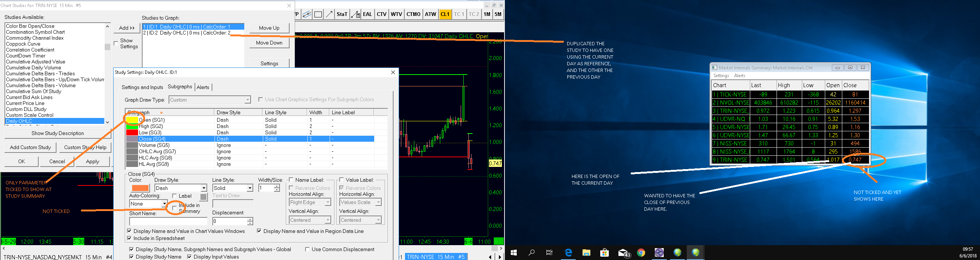Switch to the Alerts tab

203,88
